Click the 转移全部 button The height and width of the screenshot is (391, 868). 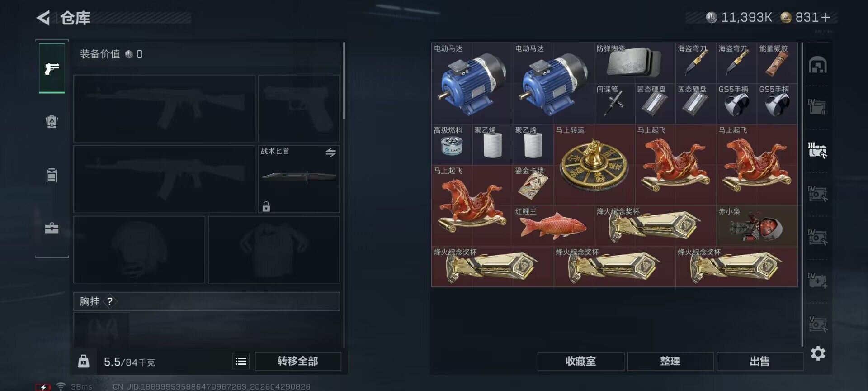tap(298, 361)
